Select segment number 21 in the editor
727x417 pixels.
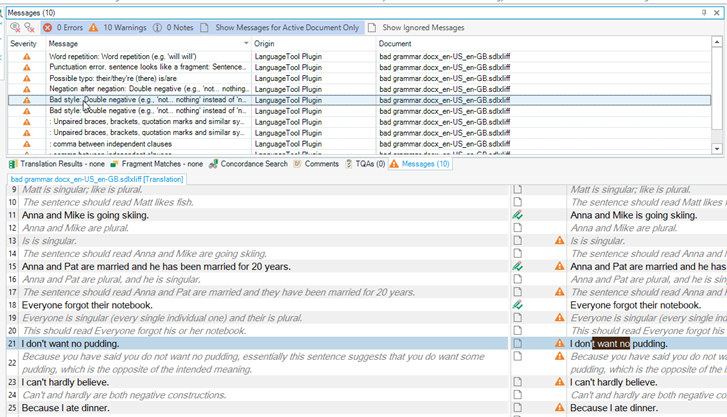point(12,344)
